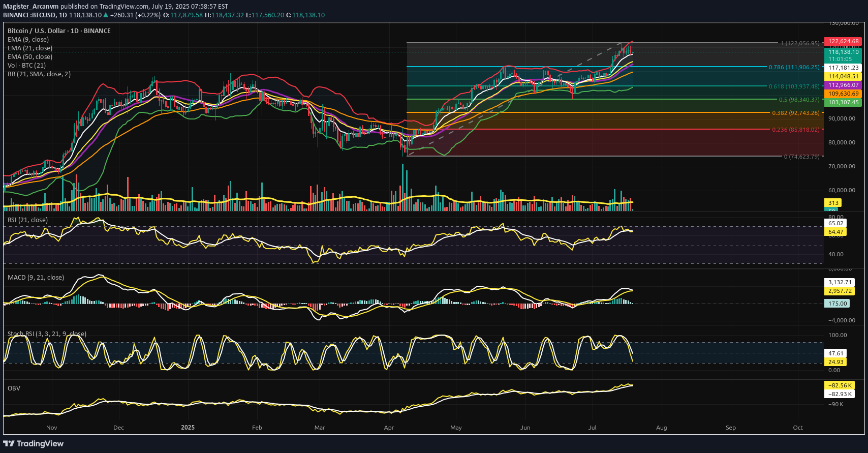This screenshot has height=453, width=868.
Task: Select the 'BB (21, SMA, close, 2)' legend
Action: (x=39, y=74)
